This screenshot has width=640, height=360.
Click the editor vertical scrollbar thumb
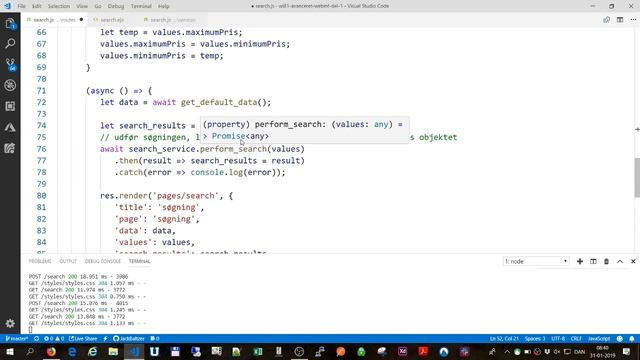(637, 178)
